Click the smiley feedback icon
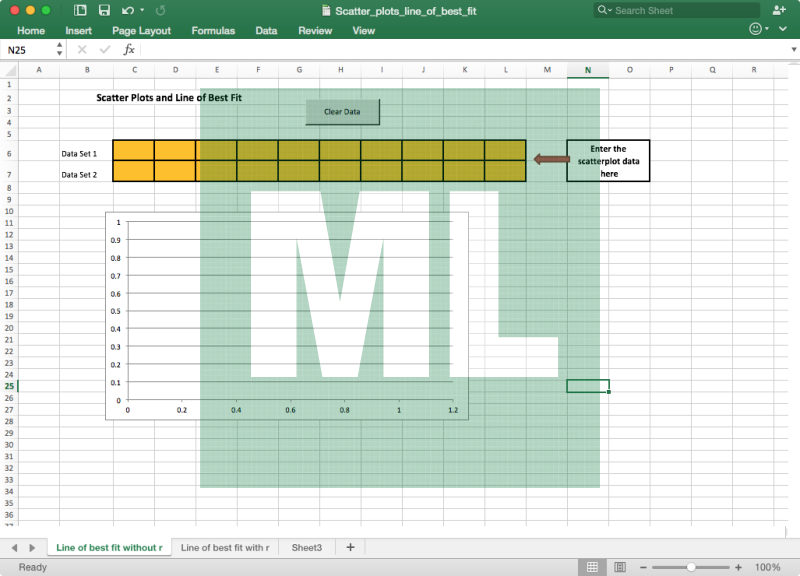 pyautogui.click(x=755, y=30)
